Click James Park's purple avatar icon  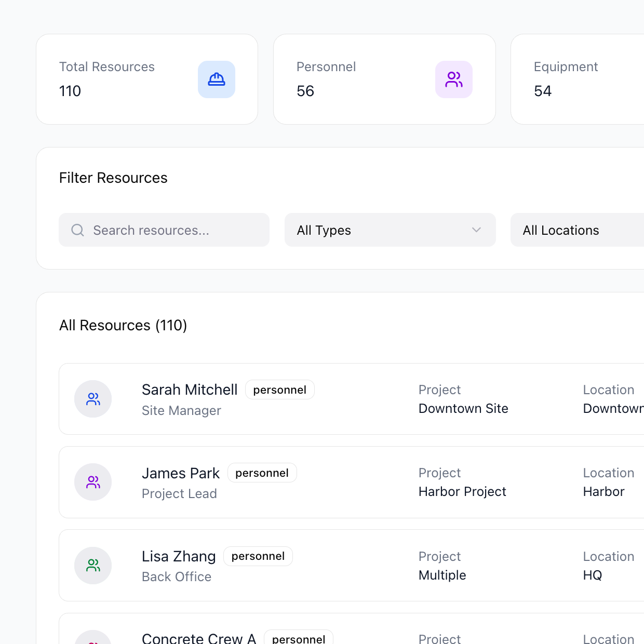(x=93, y=482)
